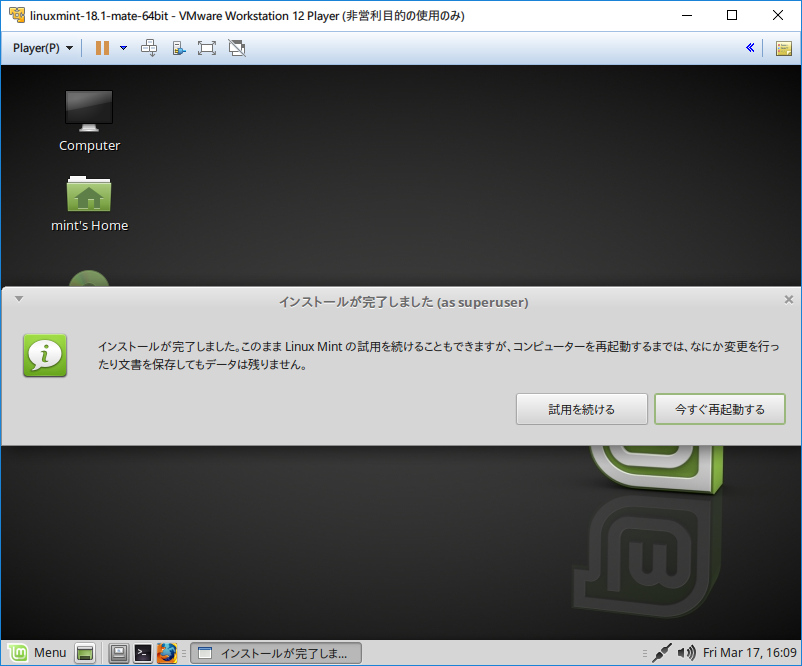Click the 今すぐ再起動する button
The width and height of the screenshot is (802, 666).
[719, 409]
